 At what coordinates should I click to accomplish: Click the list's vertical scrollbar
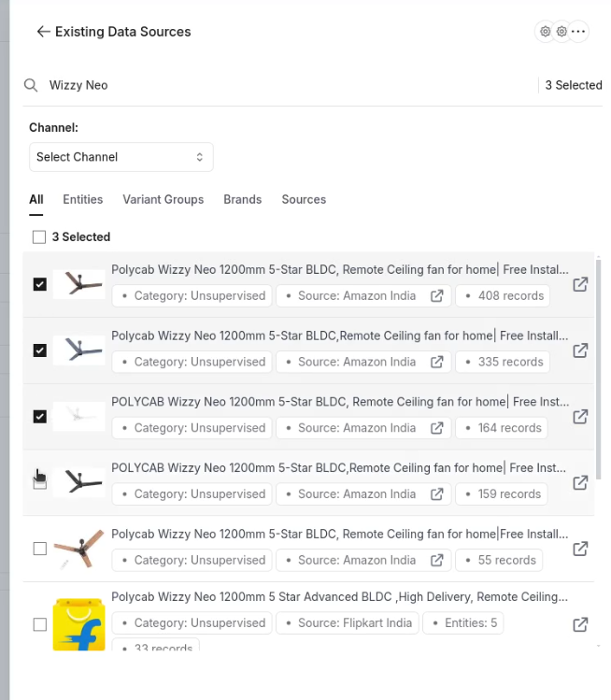[x=599, y=368]
